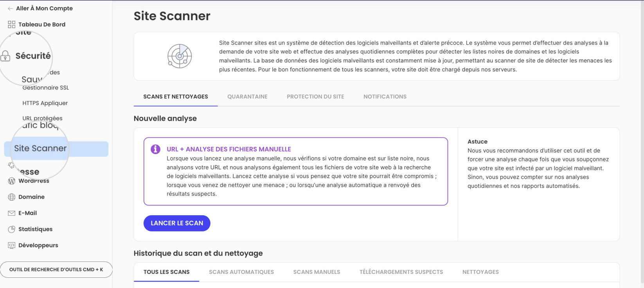Select Site Scanner in the sidebar

(56, 149)
